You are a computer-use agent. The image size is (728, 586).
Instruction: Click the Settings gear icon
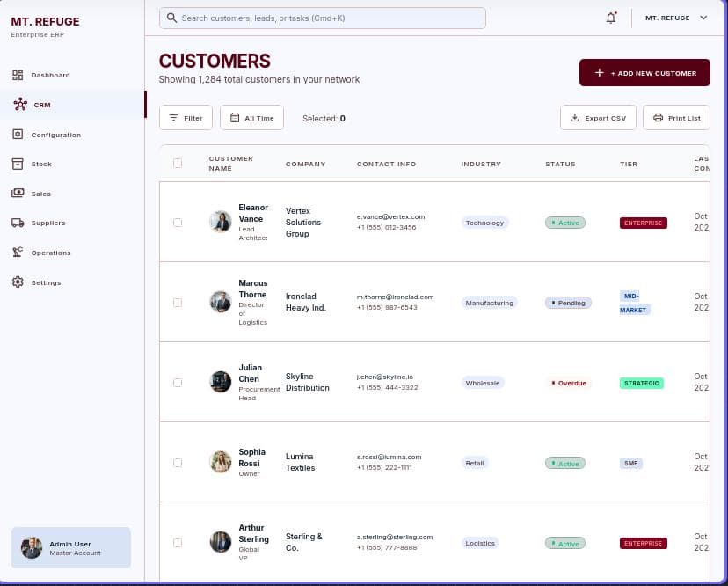[x=18, y=282]
